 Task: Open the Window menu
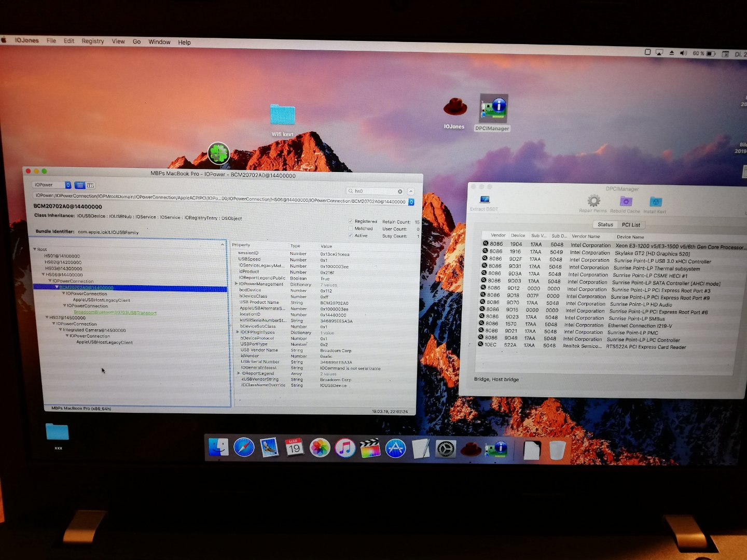pos(159,42)
